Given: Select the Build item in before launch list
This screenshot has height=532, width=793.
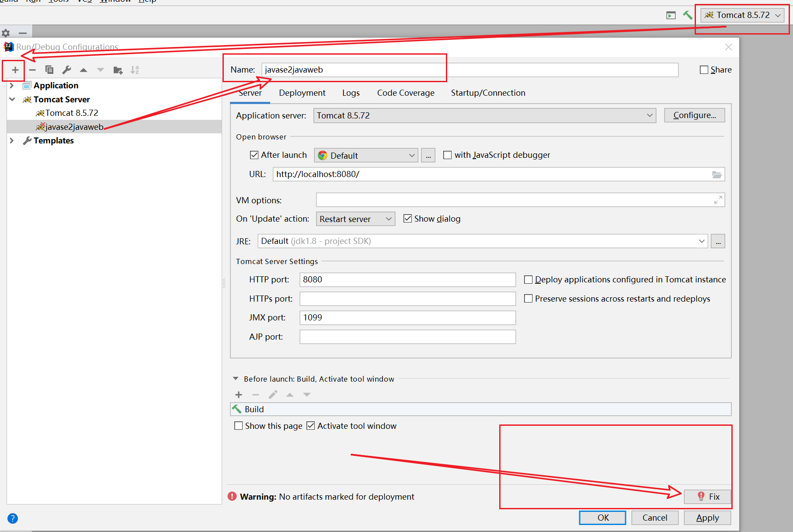Looking at the screenshot, I should pos(480,410).
